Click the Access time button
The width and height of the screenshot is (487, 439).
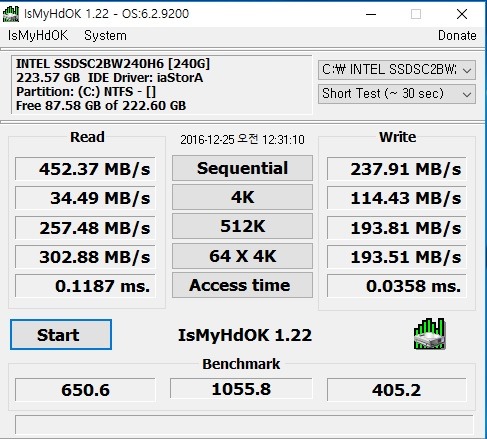click(242, 285)
